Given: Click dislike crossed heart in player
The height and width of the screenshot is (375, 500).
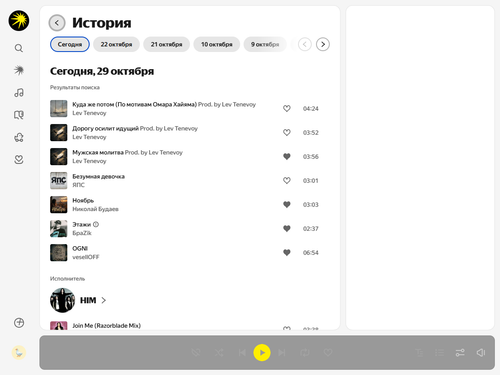Looking at the screenshot, I should coord(196,353).
